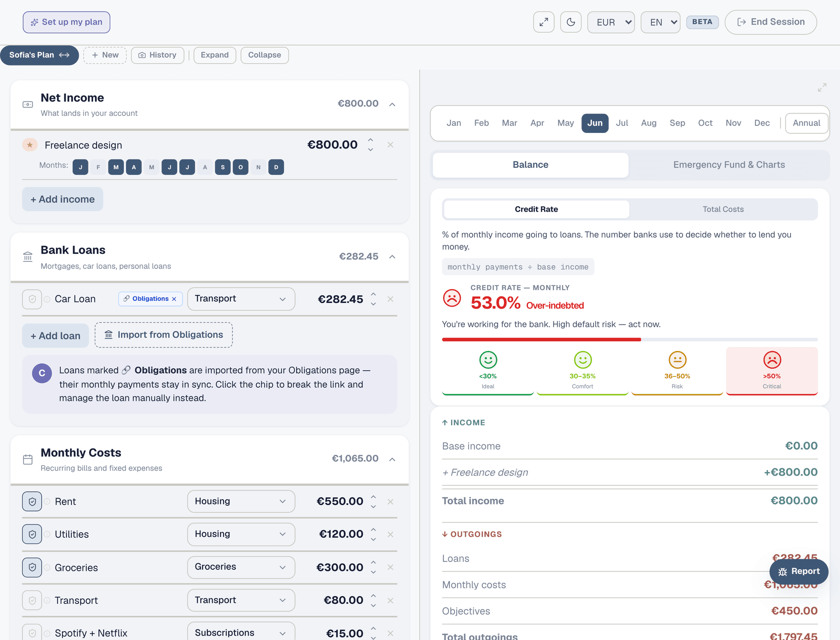Click the fullscreen expand icon in header
This screenshot has height=640, width=840.
click(x=544, y=22)
